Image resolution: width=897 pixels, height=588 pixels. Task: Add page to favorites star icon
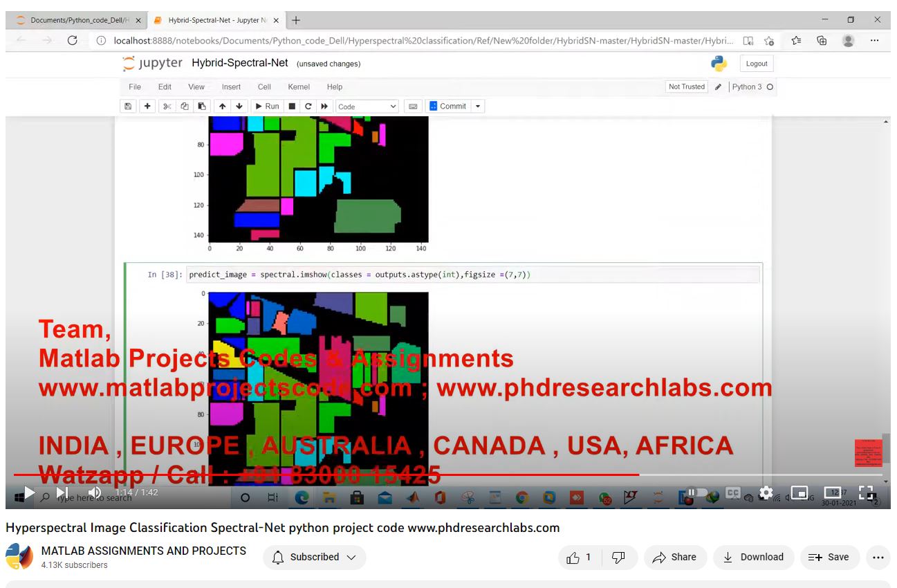[769, 41]
